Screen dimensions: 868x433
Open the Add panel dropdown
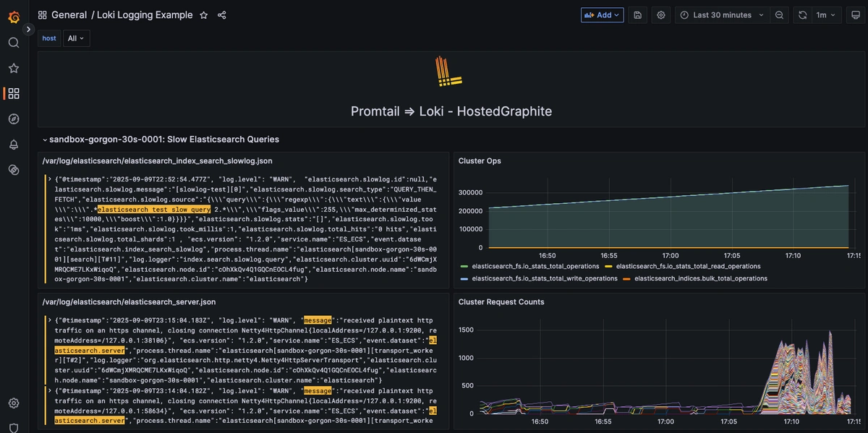click(x=603, y=15)
